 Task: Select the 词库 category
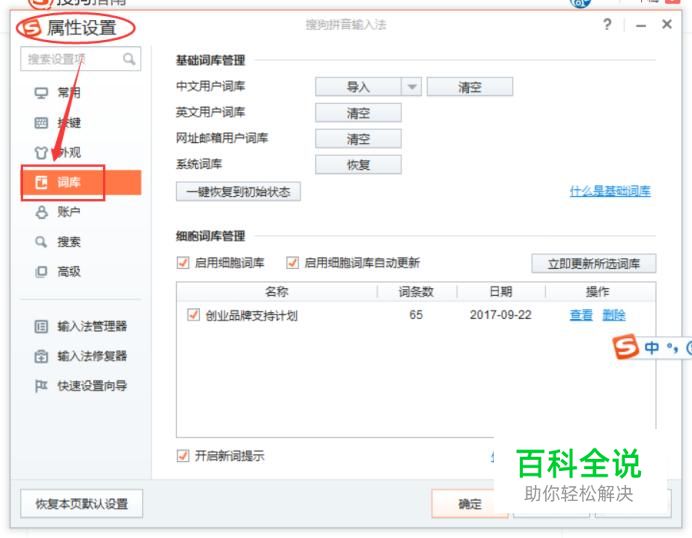[x=81, y=182]
